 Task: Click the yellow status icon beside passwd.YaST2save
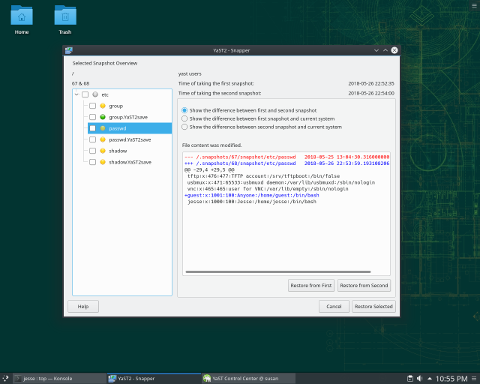point(103,140)
